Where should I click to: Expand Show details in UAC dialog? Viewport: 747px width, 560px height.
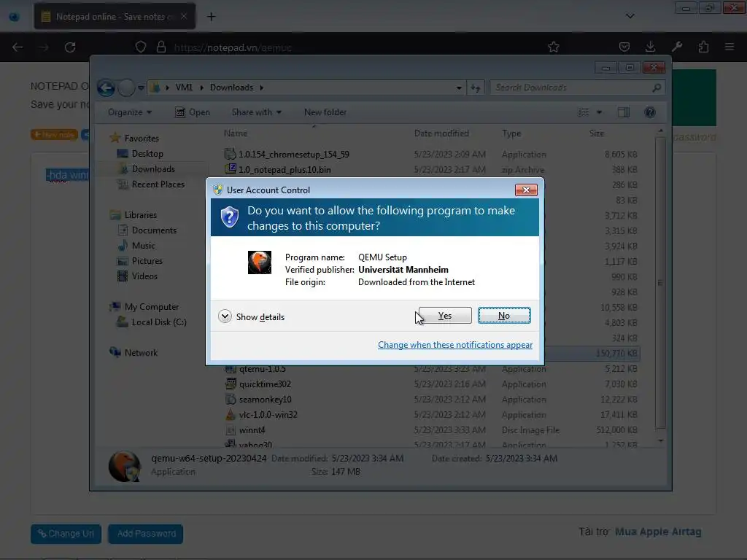[251, 316]
